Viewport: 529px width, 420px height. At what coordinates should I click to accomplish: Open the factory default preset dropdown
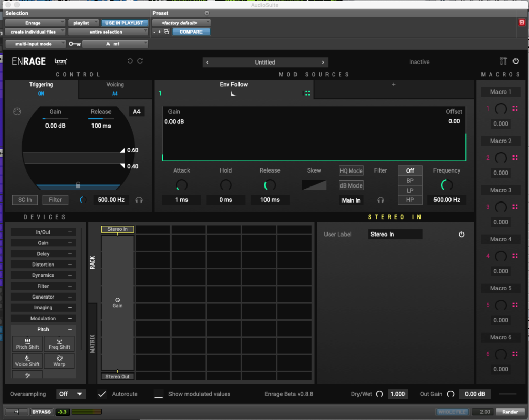(181, 23)
